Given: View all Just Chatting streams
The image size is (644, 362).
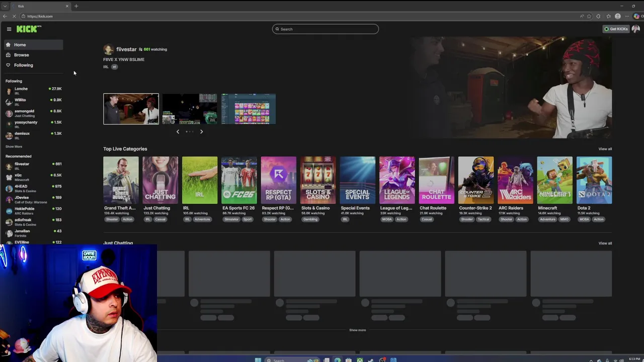Looking at the screenshot, I should 605,243.
